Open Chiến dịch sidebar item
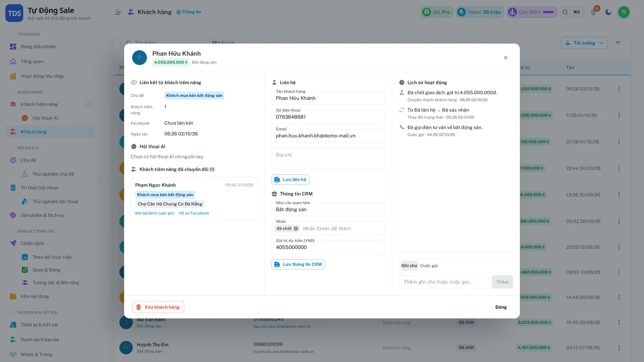 [50, 243]
